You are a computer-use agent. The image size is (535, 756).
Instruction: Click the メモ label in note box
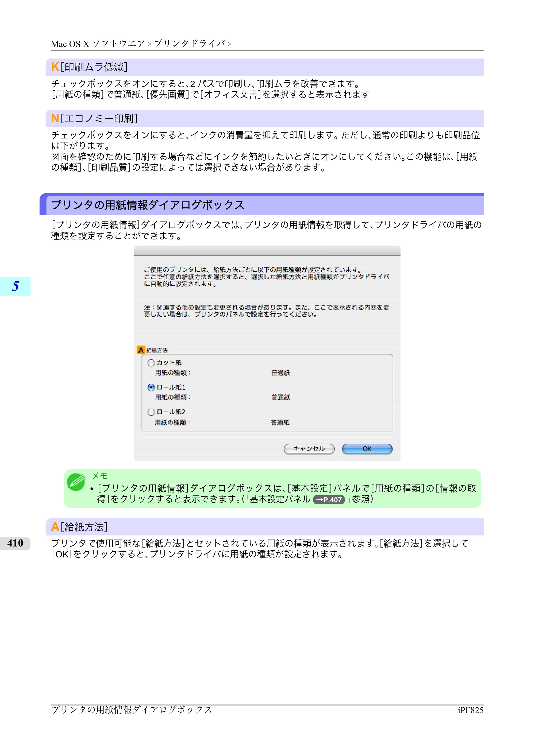(100, 476)
